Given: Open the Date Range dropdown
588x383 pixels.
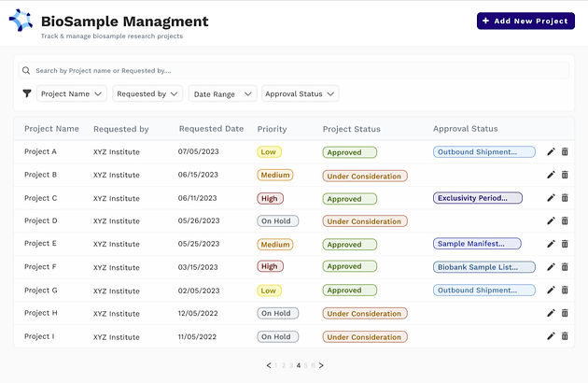Looking at the screenshot, I should tap(222, 93).
